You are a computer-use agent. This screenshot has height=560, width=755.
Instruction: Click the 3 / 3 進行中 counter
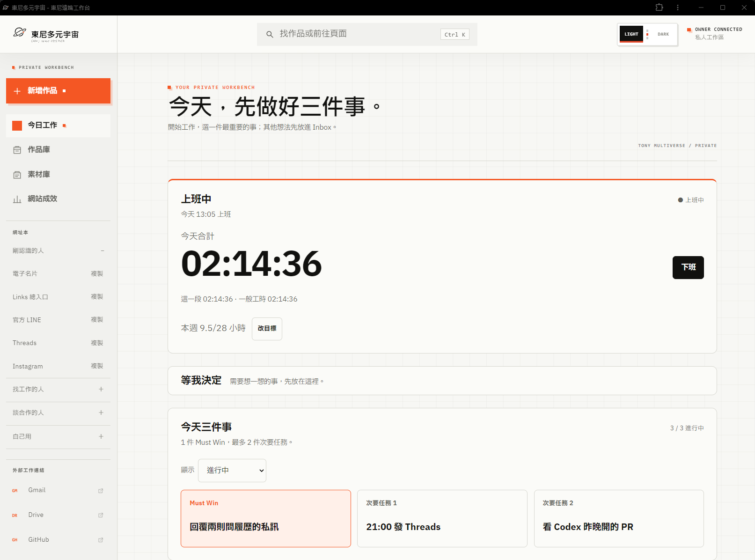[687, 428]
